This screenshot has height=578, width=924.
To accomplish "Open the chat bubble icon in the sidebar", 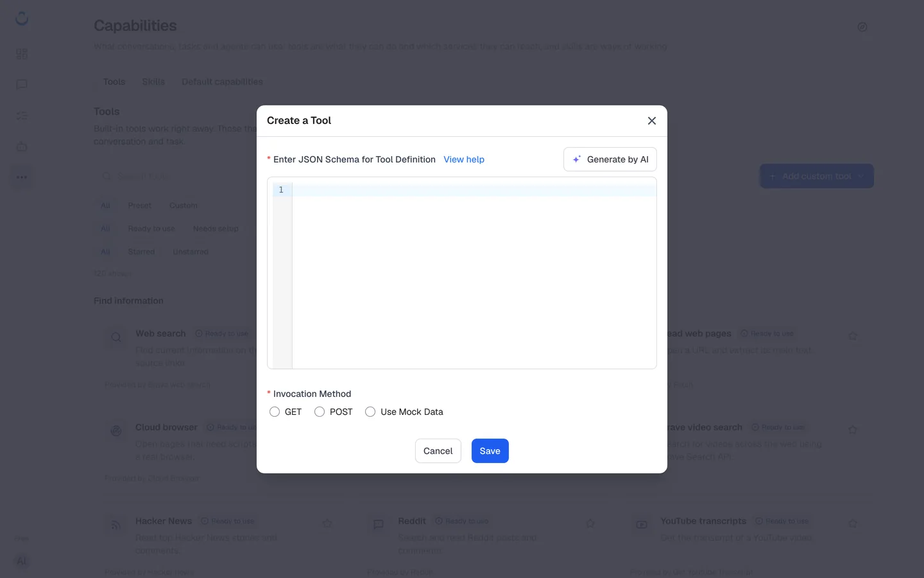I will 22,85.
